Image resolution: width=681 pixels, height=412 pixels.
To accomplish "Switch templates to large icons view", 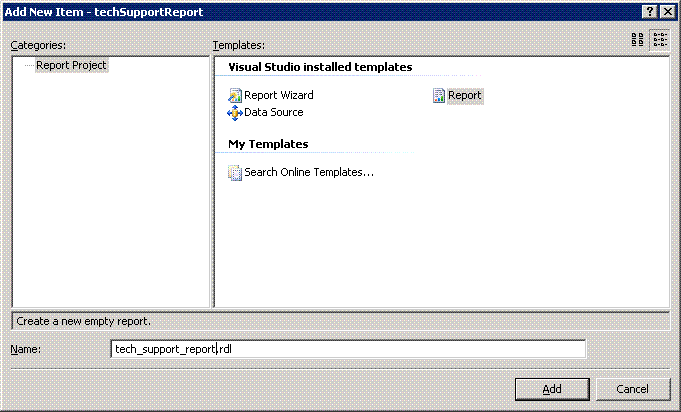I will (638, 40).
